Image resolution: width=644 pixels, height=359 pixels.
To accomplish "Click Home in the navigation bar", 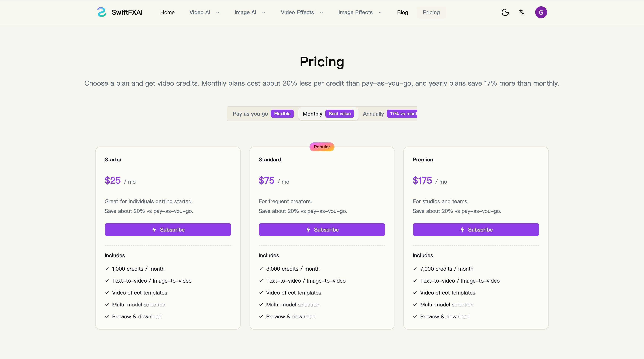I will (167, 12).
